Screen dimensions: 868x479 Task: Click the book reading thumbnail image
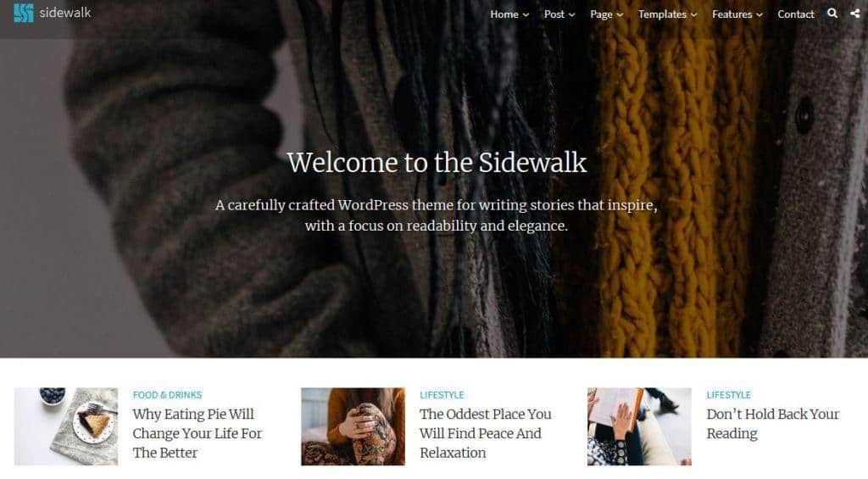639,426
